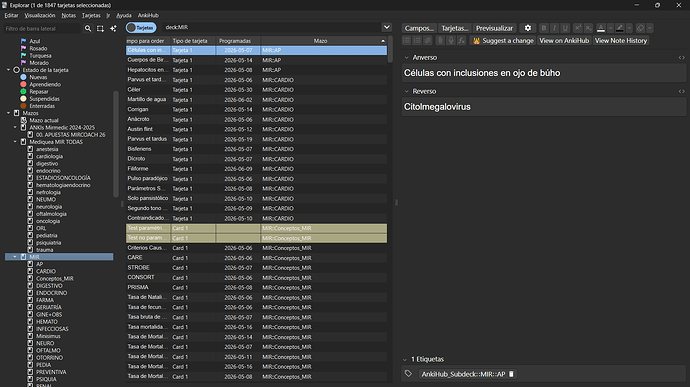690x387 pixels.
Task: Activate the sidebar selection tool icon
Action: [100, 28]
